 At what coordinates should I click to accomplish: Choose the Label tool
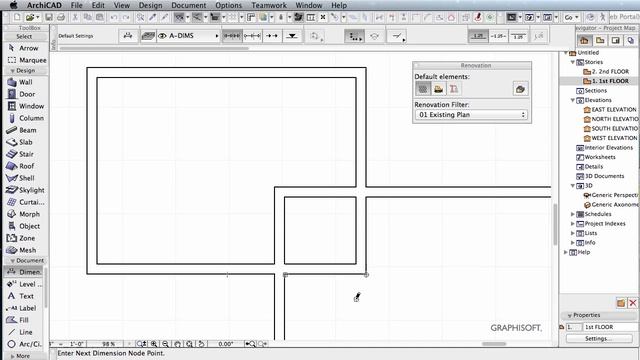(x=22, y=308)
